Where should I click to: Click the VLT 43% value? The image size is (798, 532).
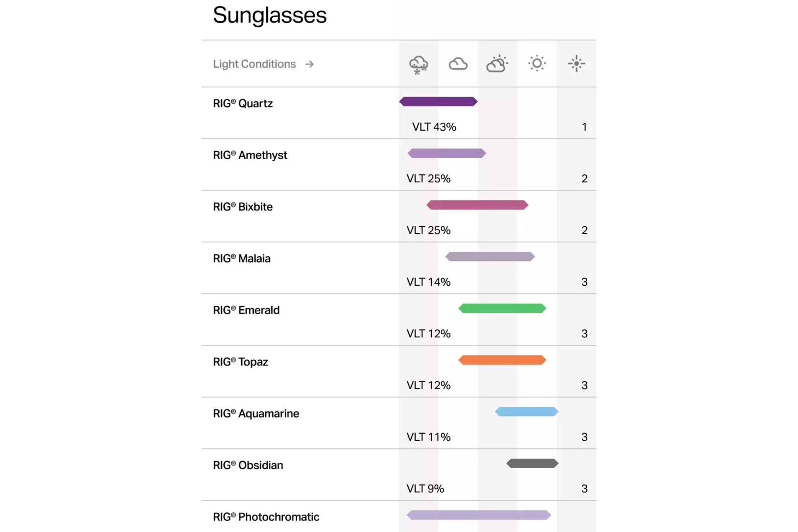pyautogui.click(x=434, y=127)
